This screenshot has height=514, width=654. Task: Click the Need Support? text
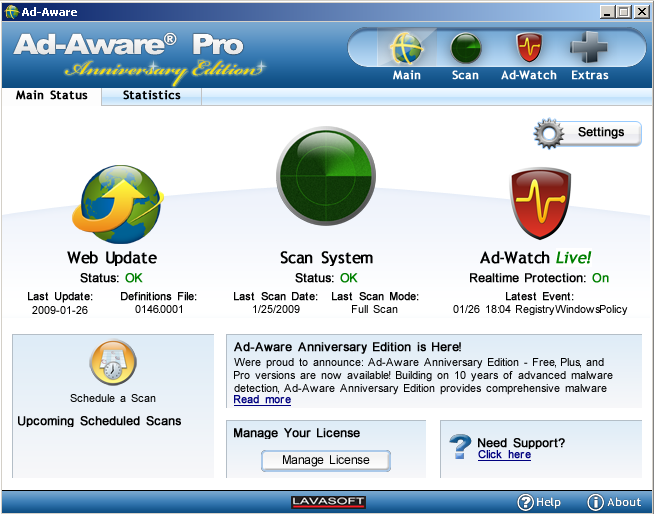click(521, 443)
